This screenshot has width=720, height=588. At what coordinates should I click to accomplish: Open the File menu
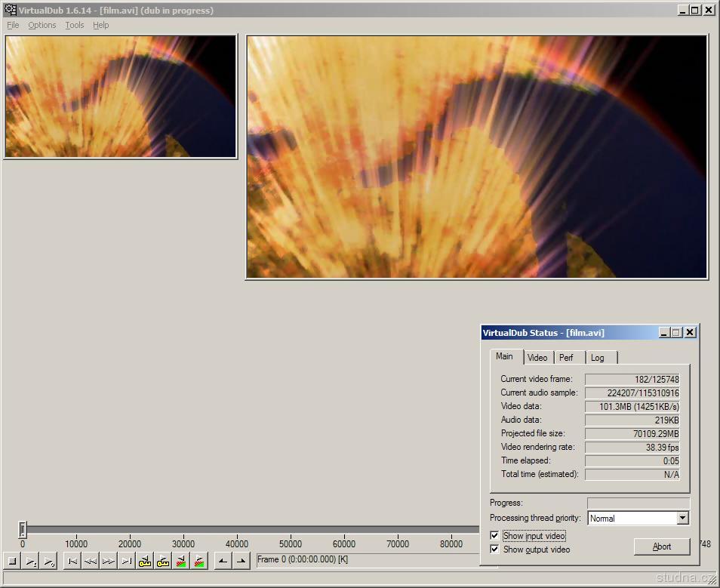point(13,25)
